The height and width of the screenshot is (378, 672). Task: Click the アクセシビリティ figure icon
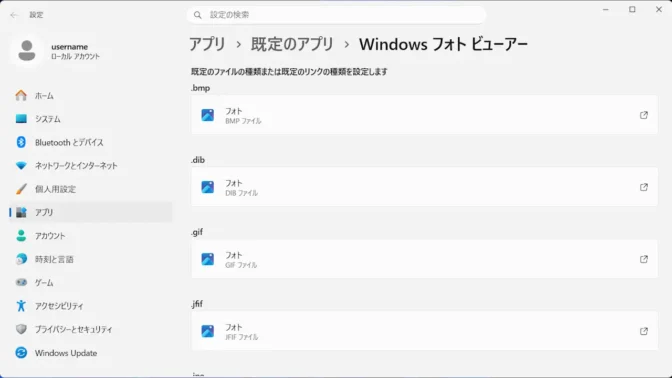21,306
